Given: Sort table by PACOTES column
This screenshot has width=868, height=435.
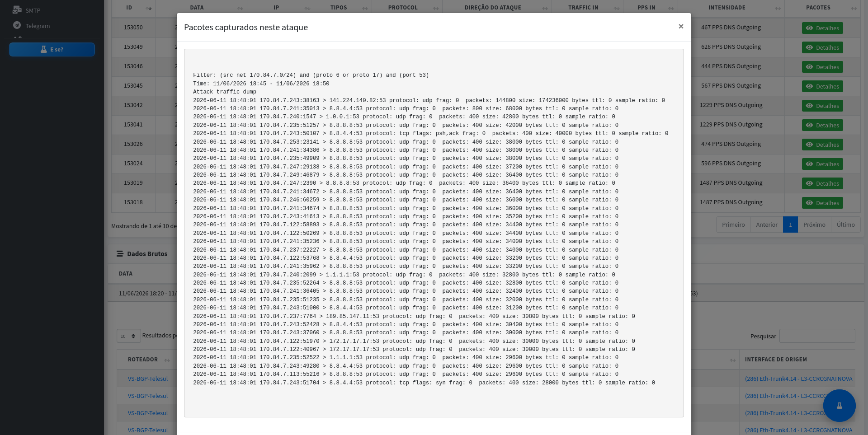Looking at the screenshot, I should 822,8.
